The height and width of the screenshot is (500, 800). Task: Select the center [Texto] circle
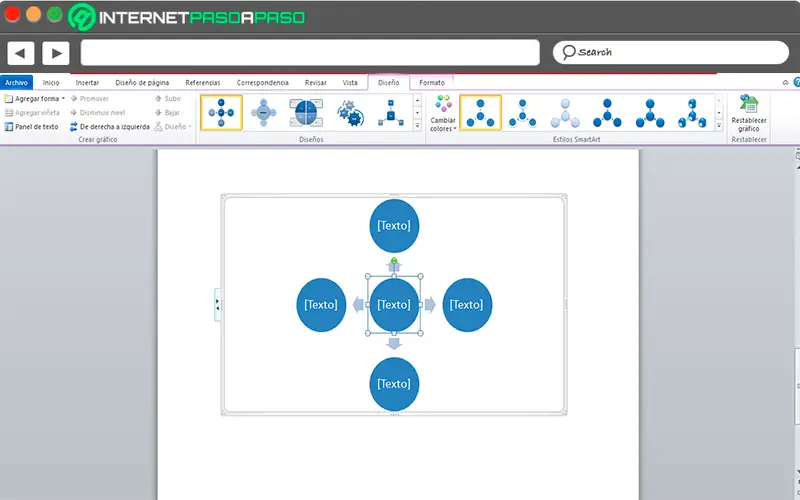coord(394,305)
